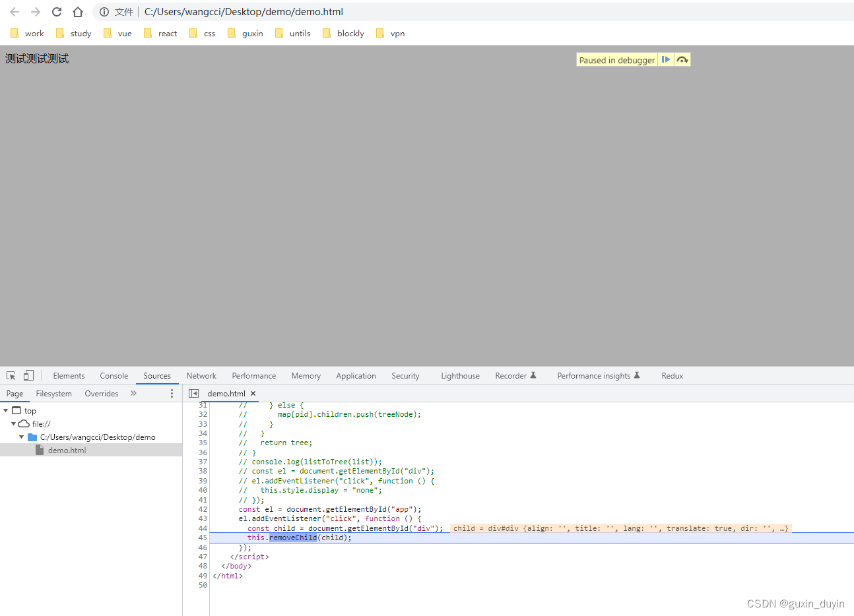Close the demo.html editor tab
854x616 pixels.
tap(253, 394)
